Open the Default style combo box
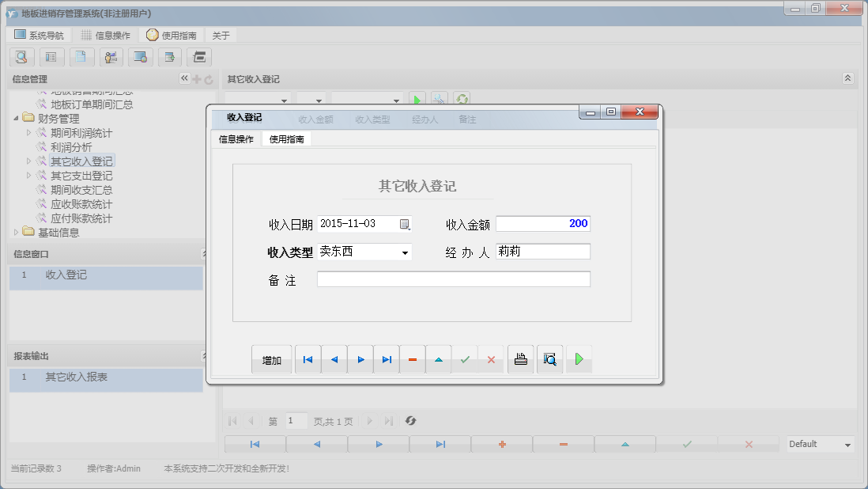The image size is (868, 489). pyautogui.click(x=819, y=445)
